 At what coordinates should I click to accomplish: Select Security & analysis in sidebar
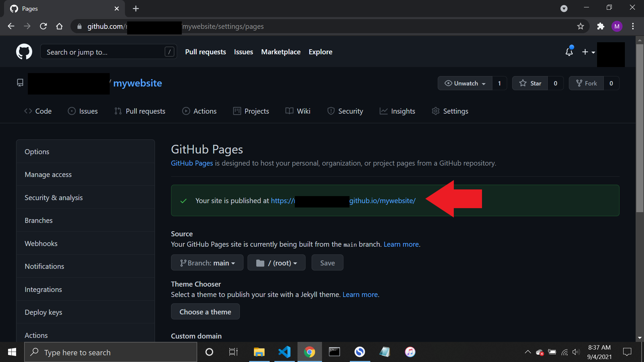tap(86, 197)
